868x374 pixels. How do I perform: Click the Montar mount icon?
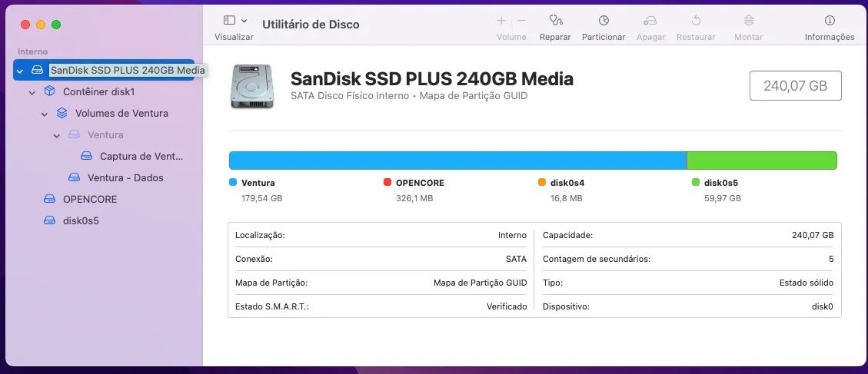[748, 21]
